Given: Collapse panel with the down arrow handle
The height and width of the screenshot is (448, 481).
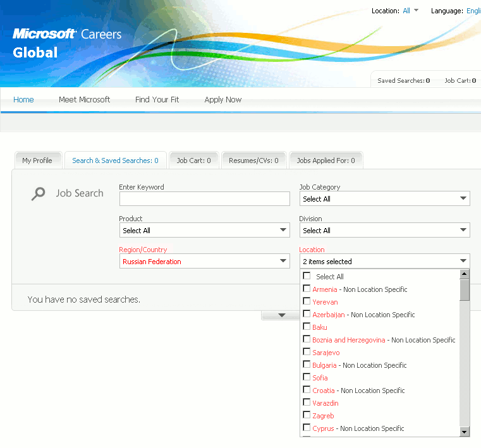Looking at the screenshot, I should click(281, 315).
